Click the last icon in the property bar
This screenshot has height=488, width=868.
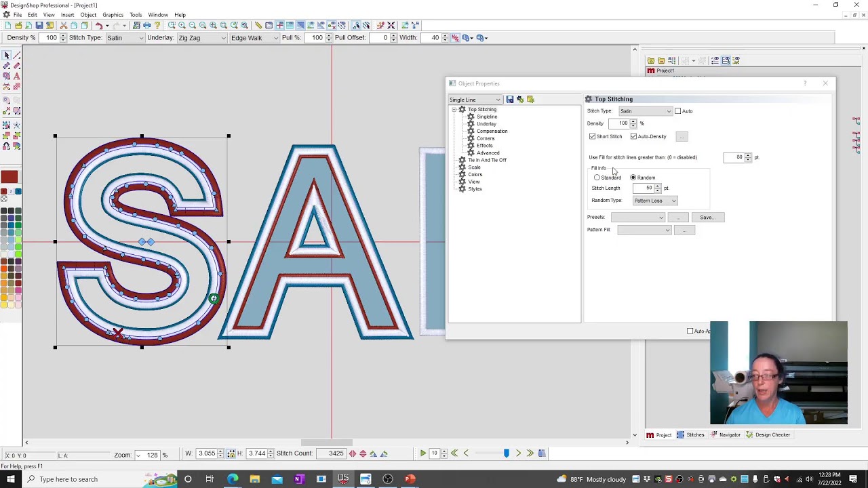[x=481, y=38]
